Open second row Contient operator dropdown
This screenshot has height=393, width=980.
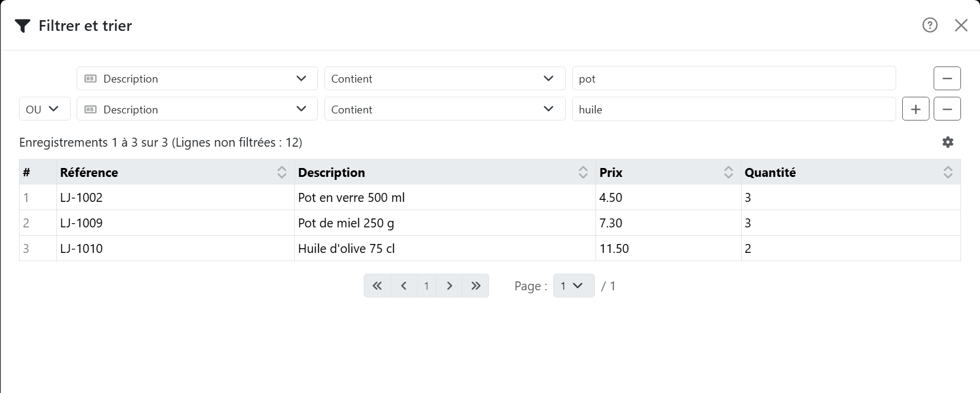point(445,109)
